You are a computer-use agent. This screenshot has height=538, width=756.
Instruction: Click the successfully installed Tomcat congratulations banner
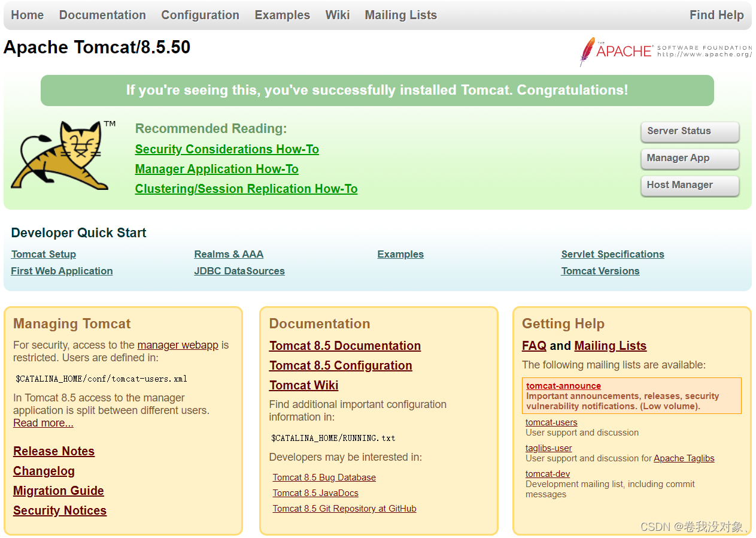[377, 90]
